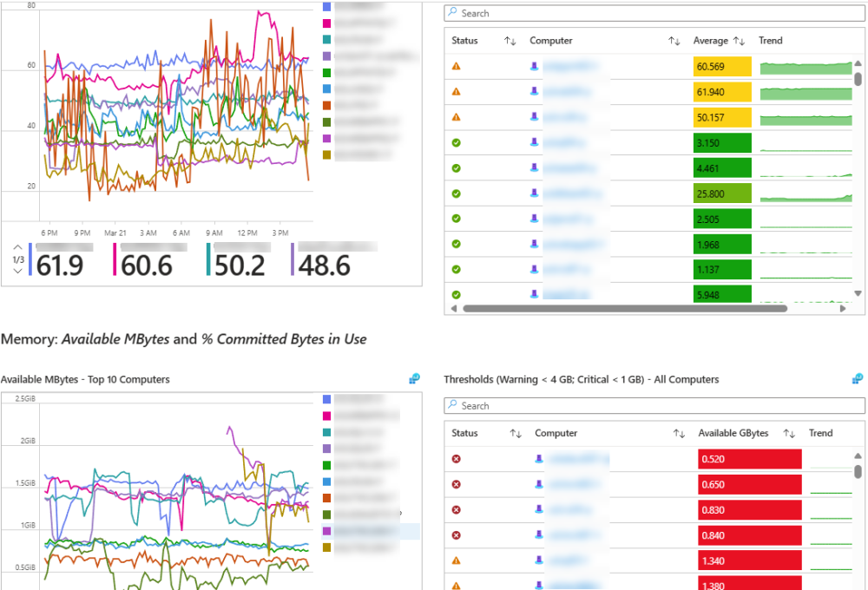Click the magenta color swatch in the chart legend
This screenshot has width=868, height=590.
point(325,23)
